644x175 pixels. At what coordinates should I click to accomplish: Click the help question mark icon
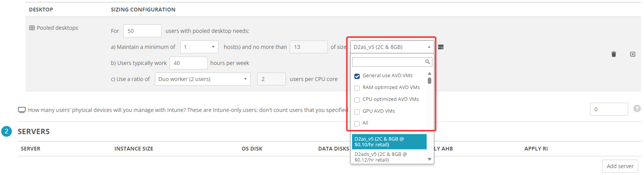(637, 109)
